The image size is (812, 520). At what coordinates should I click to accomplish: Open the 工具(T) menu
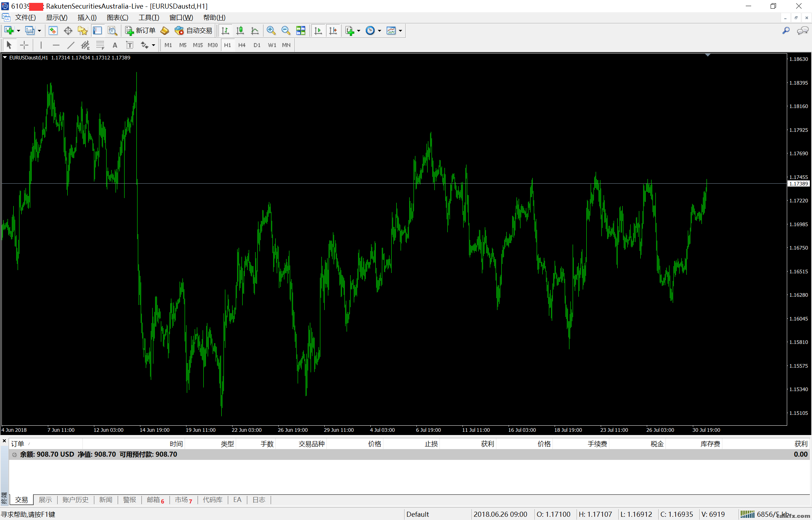(x=149, y=18)
